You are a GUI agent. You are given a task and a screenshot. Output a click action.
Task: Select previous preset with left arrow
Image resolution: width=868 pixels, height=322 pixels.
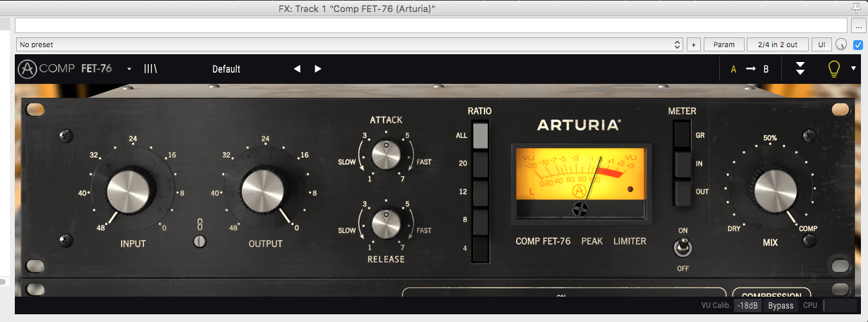click(297, 69)
